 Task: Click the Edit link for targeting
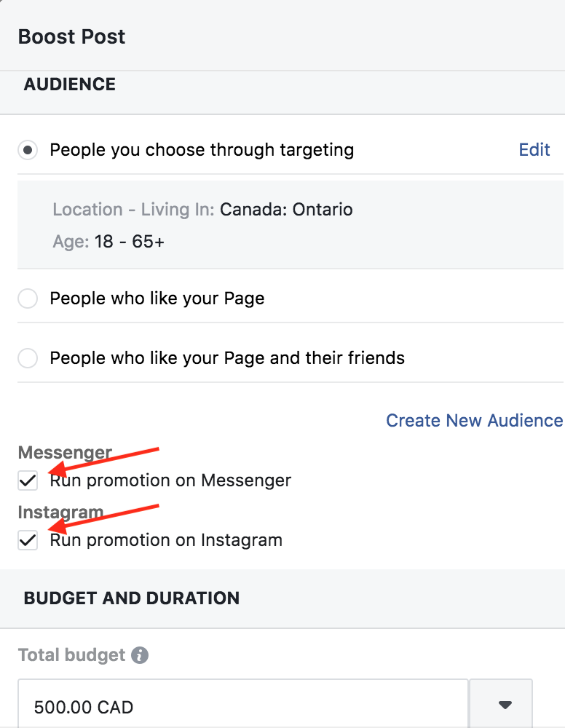534,149
